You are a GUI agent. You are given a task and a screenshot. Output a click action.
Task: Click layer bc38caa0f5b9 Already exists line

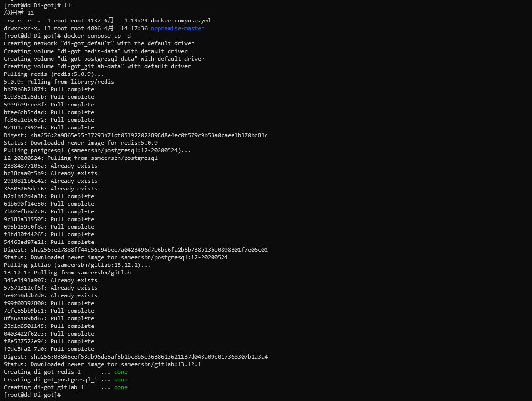click(x=51, y=173)
